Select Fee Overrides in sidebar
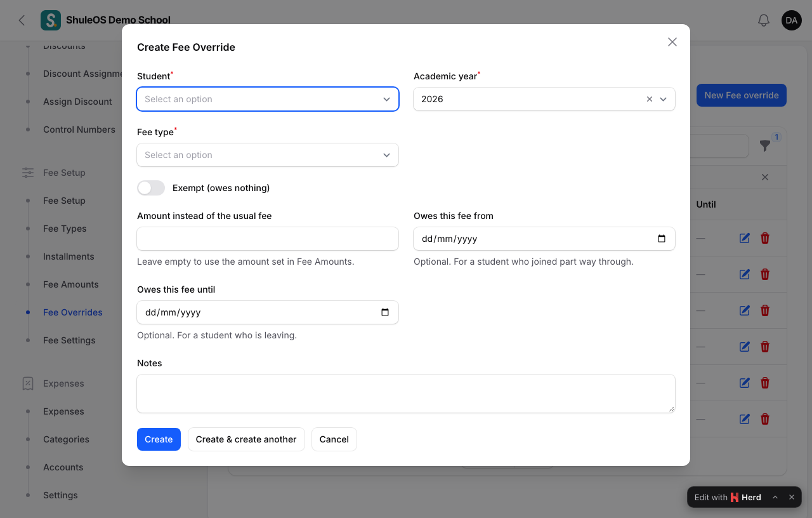Screen dimensions: 812x518 coord(73,312)
